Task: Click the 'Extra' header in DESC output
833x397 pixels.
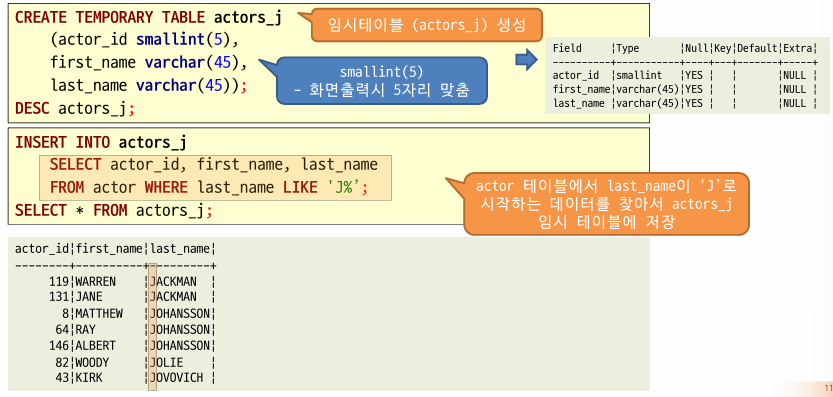Action: pos(797,48)
